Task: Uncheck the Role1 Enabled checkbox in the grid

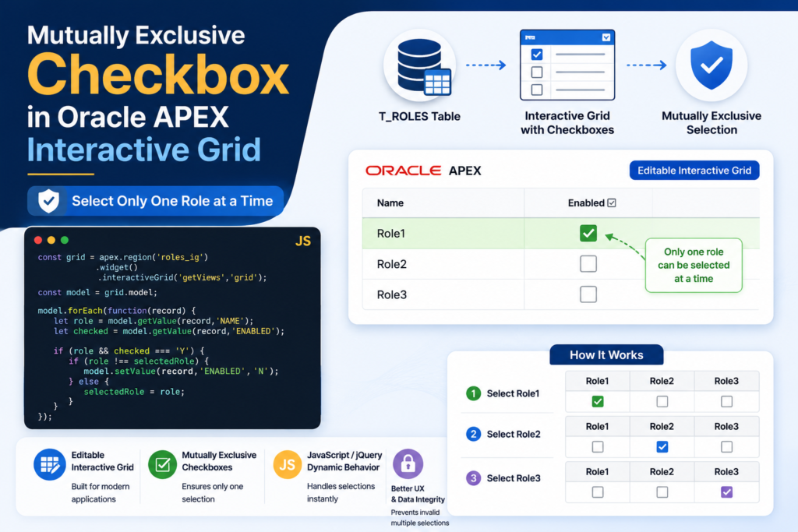Action: pos(588,234)
